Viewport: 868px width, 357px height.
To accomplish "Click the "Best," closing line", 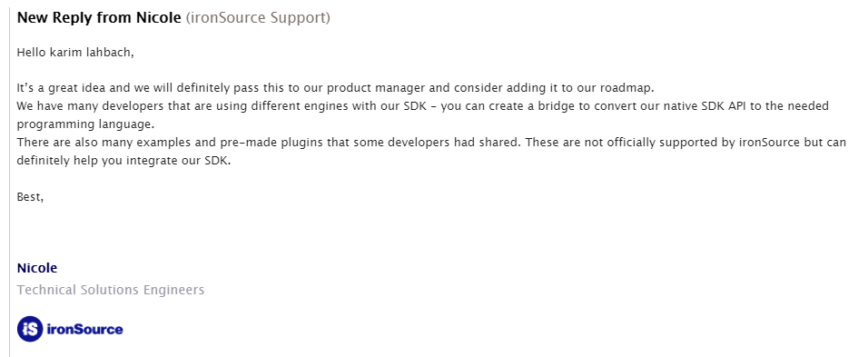I will click(31, 197).
